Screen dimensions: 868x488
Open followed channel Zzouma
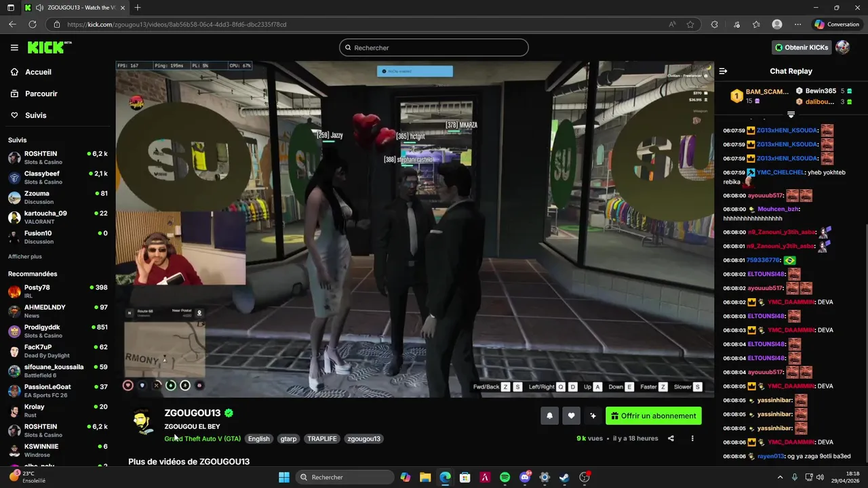click(x=58, y=197)
